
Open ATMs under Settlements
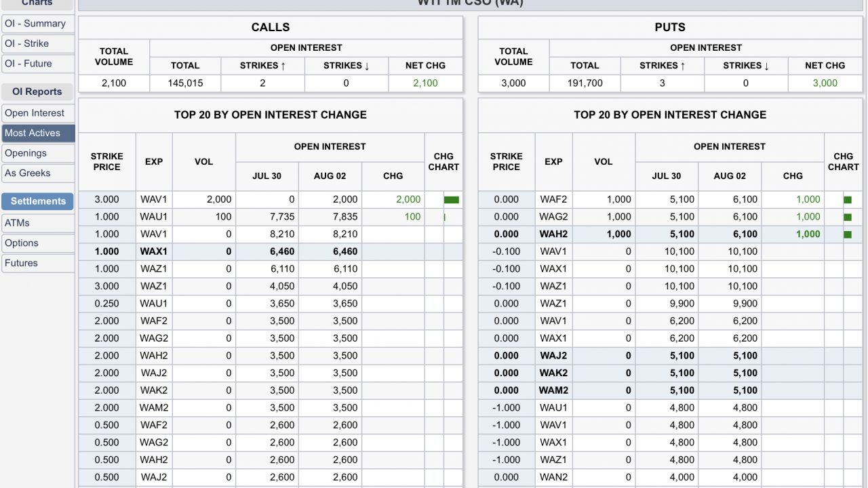click(18, 223)
